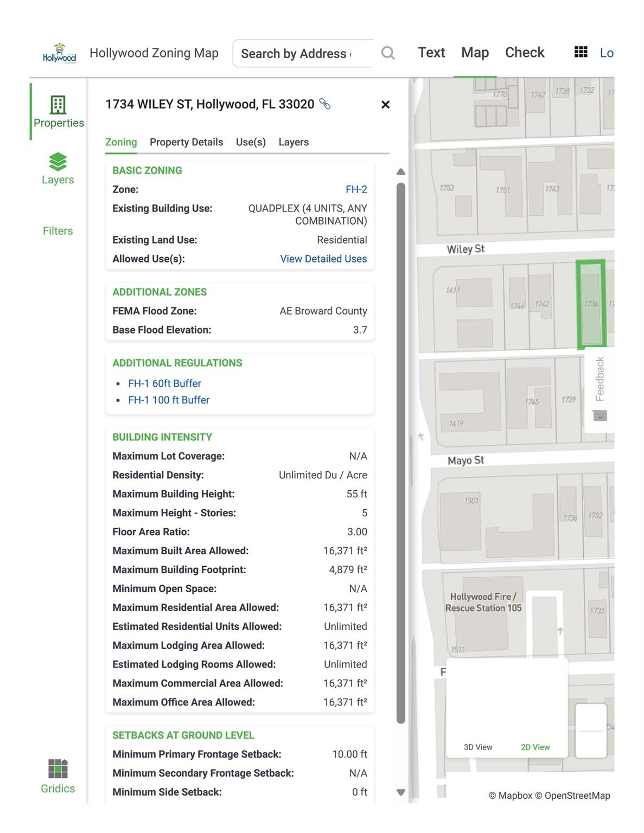Select the Check menu item

(524, 53)
